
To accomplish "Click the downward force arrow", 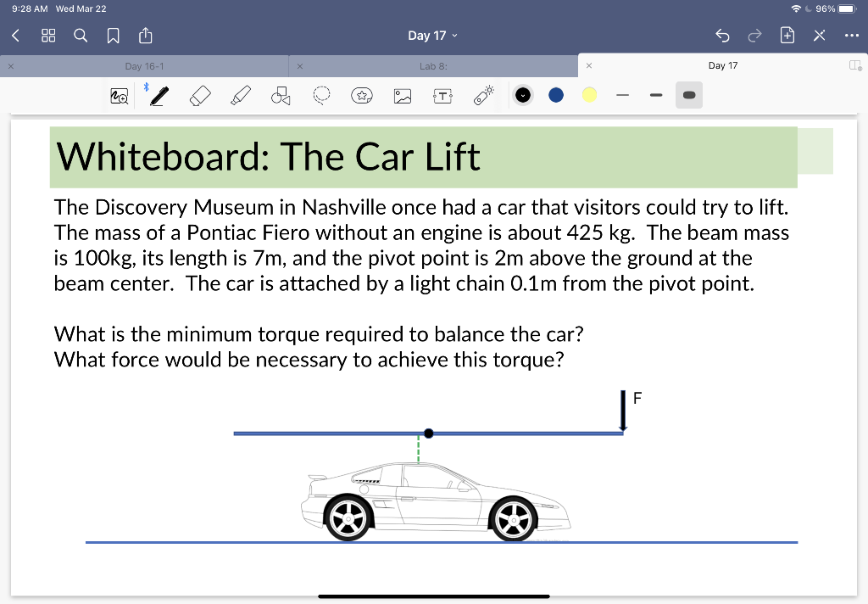I will pos(623,411).
